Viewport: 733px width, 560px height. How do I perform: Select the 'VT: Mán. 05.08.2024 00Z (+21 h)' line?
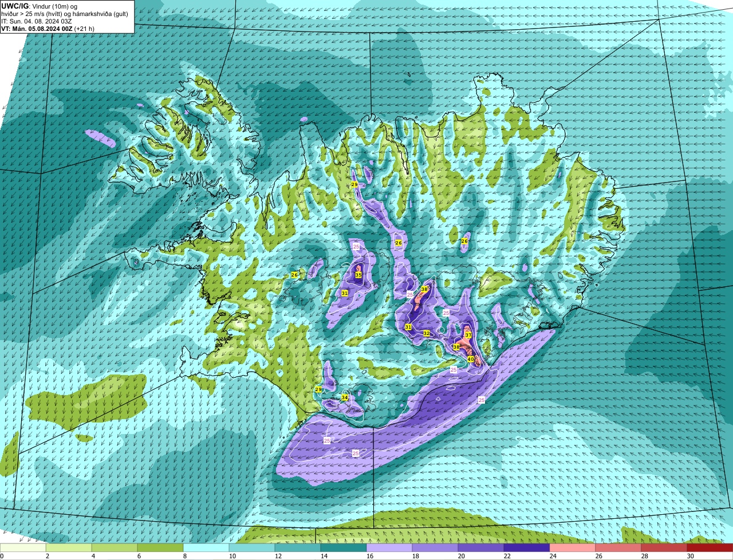pyautogui.click(x=48, y=28)
